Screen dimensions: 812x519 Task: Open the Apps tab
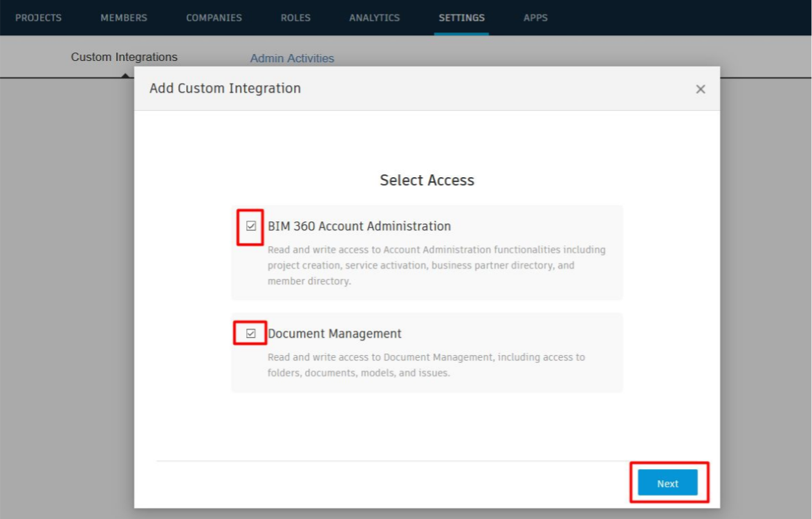coord(535,17)
